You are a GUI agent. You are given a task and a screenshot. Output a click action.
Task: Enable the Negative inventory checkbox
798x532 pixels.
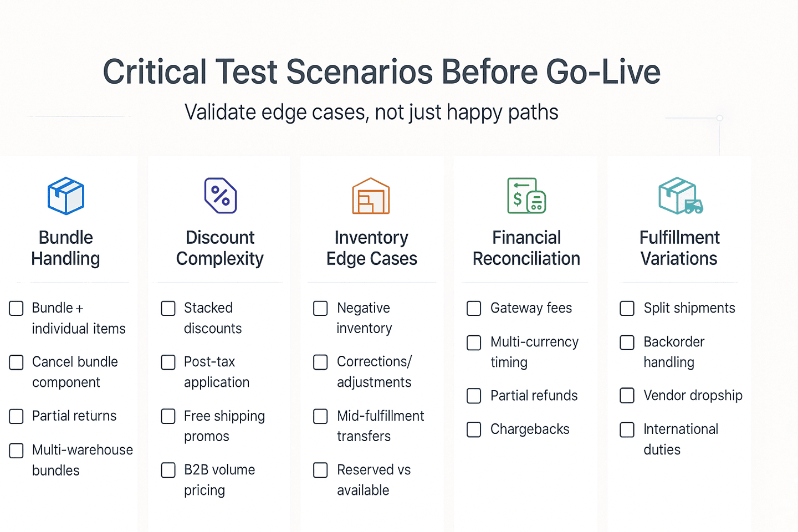[x=321, y=308]
